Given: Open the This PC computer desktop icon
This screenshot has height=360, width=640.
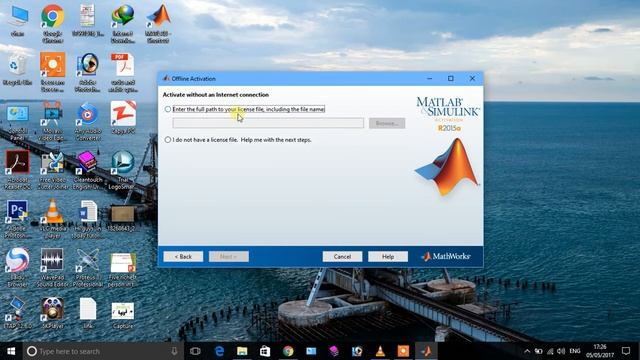Looking at the screenshot, I should (17, 21).
